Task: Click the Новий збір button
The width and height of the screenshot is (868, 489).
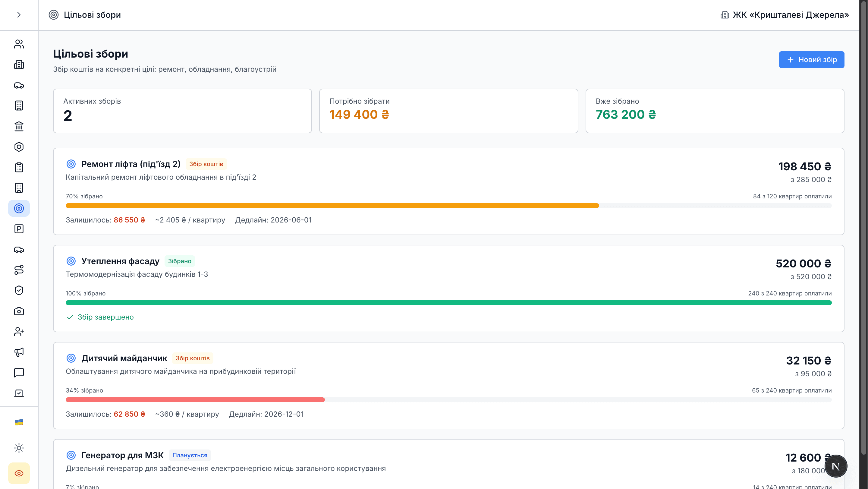Action: coord(811,60)
